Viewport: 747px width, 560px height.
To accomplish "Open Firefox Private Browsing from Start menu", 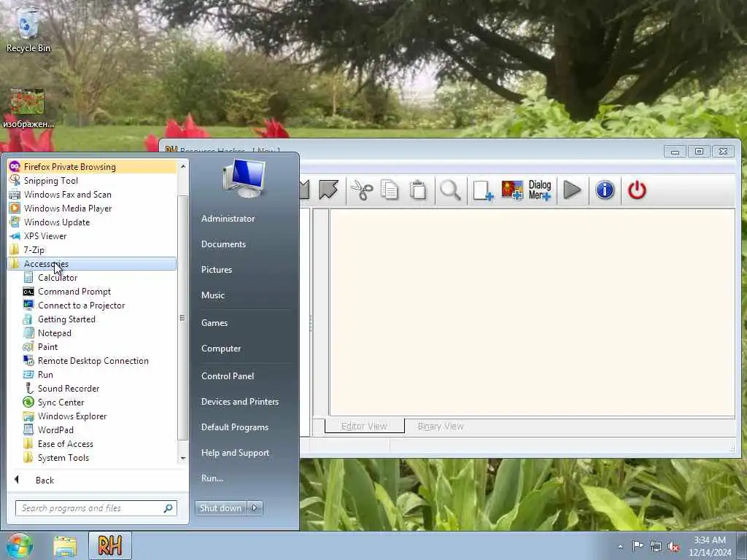I will (x=92, y=167).
